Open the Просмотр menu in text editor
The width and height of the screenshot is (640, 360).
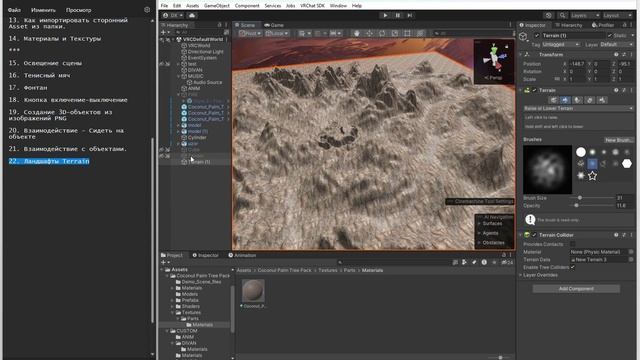pyautogui.click(x=78, y=10)
